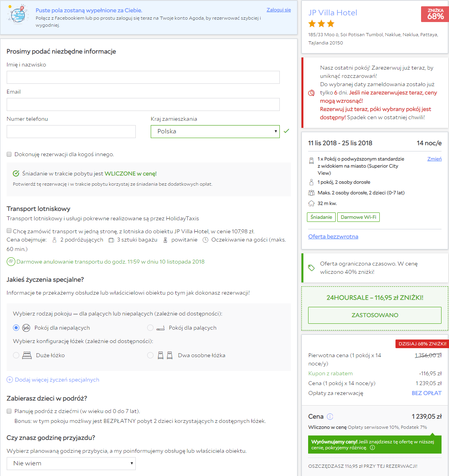The height and width of the screenshot is (476, 449).
Task: Click the info icon next to Cena
Action: [330, 417]
